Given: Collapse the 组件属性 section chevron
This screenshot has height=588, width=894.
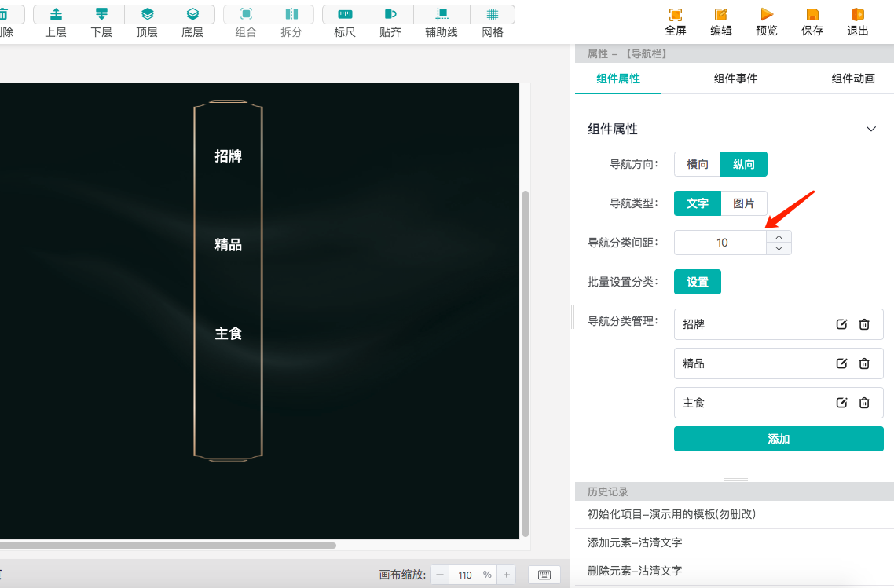Looking at the screenshot, I should tap(870, 128).
